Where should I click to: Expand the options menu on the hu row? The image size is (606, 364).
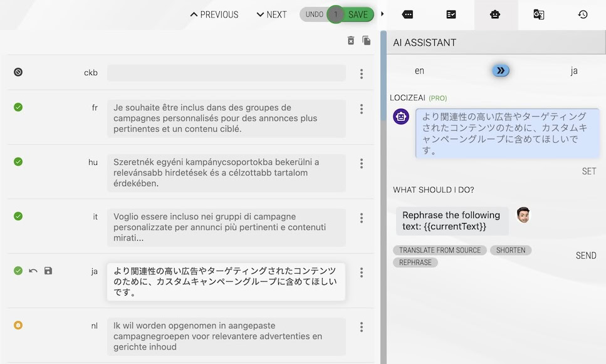[x=362, y=164]
